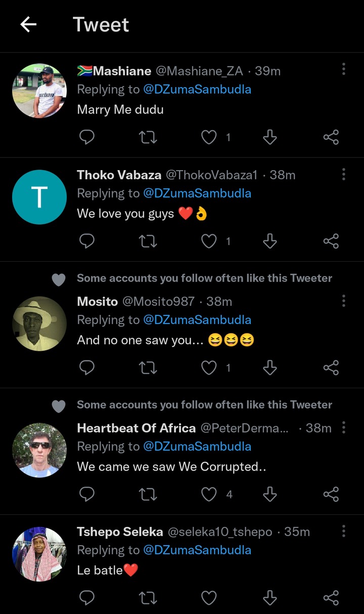Downvote Thoko Vabaza's reply

coord(270,241)
